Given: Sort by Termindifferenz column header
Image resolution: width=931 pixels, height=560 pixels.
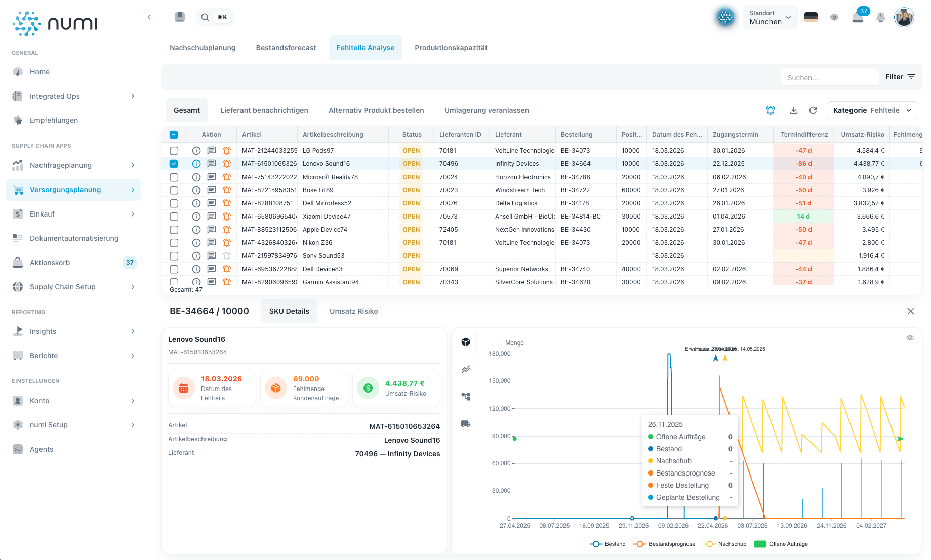Looking at the screenshot, I should (804, 135).
